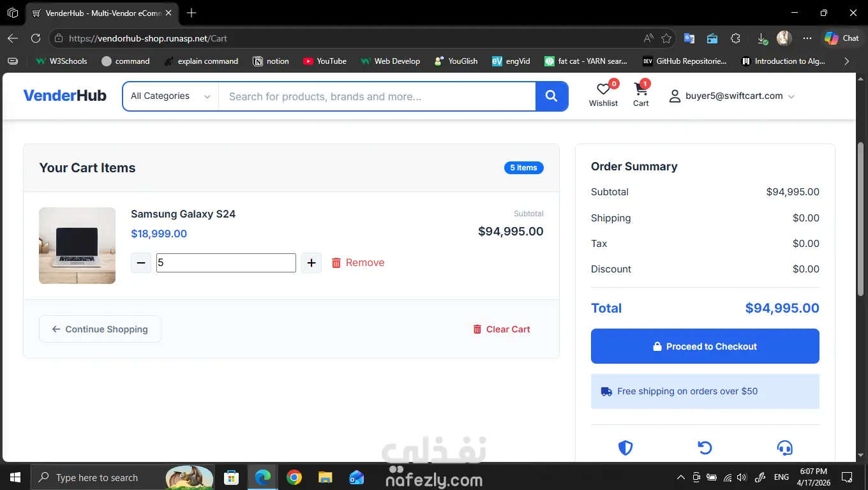This screenshot has height=490, width=868.
Task: Open the Web Develop bookmark
Action: click(390, 61)
